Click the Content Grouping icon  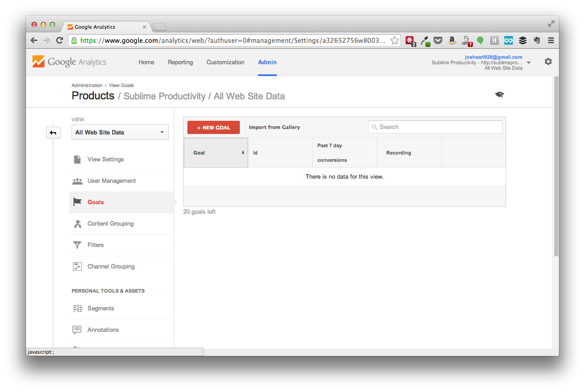pos(77,224)
